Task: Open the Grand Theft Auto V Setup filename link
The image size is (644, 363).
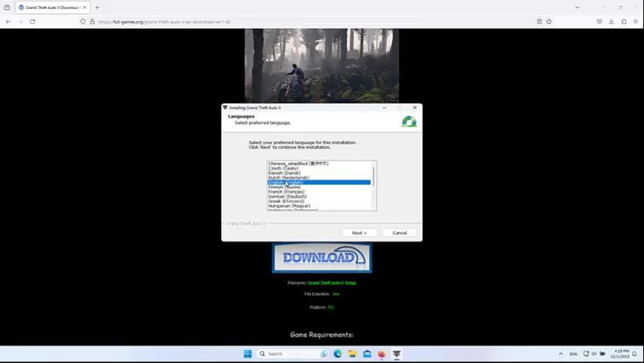Action: pos(332,283)
